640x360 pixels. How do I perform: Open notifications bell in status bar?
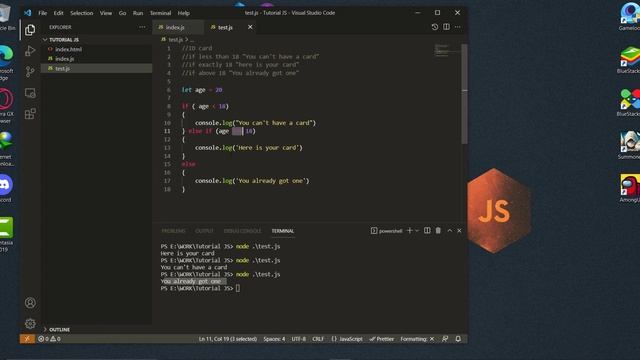tap(458, 339)
